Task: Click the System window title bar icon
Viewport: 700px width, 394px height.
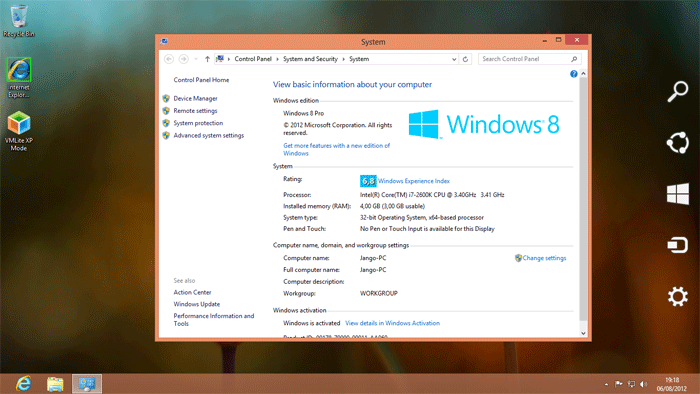Action: [x=164, y=41]
